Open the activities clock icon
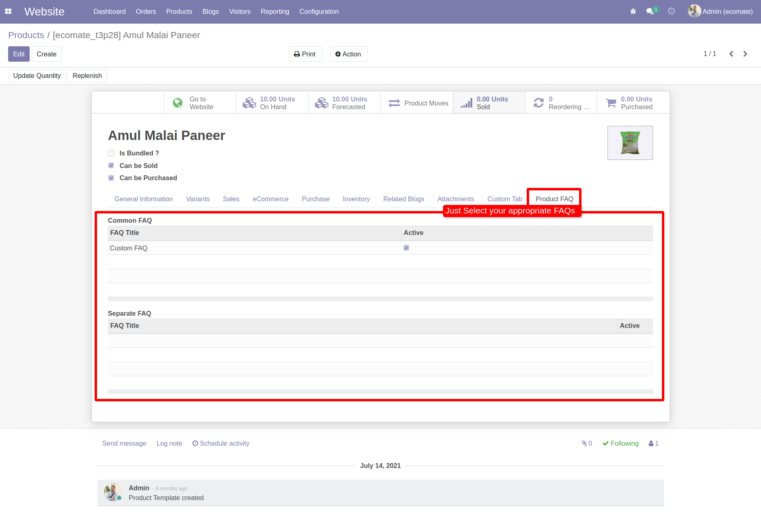This screenshot has width=761, height=532. pyautogui.click(x=671, y=11)
